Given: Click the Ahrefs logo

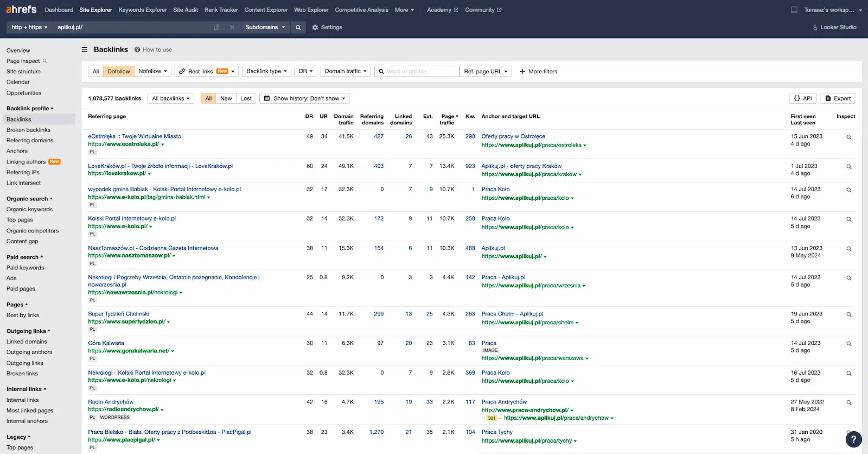Looking at the screenshot, I should pos(21,9).
